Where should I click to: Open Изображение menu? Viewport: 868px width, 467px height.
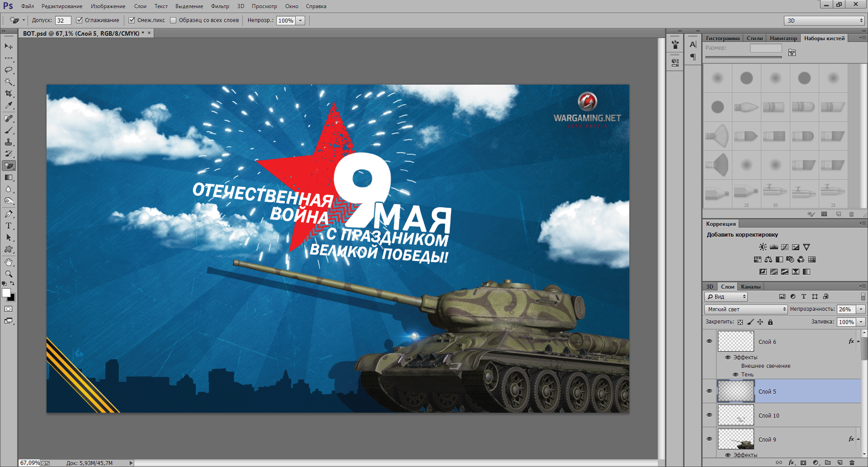108,6
